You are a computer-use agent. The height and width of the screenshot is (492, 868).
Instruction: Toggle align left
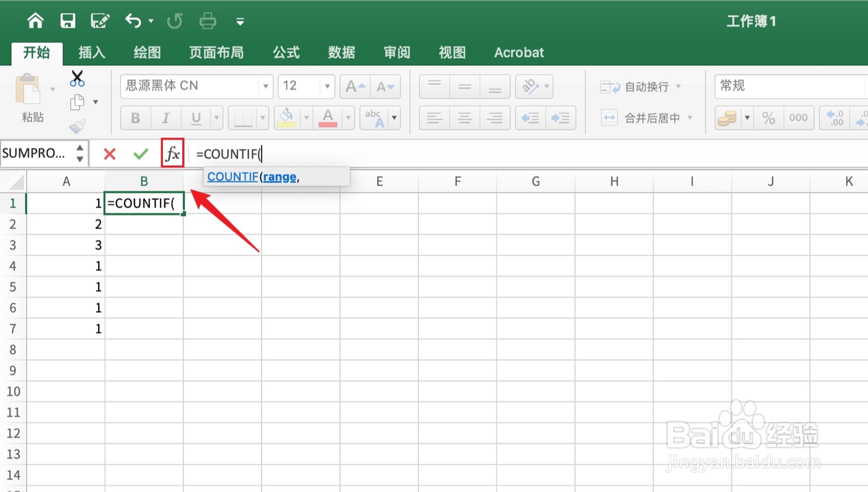(435, 118)
